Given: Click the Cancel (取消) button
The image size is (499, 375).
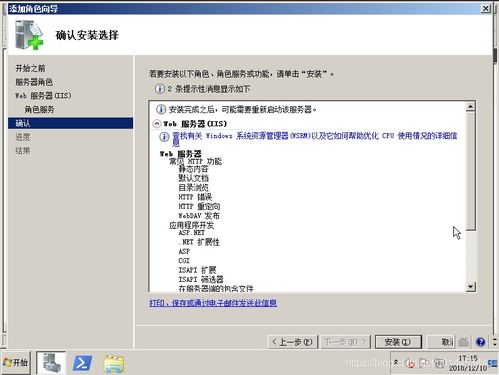Looking at the screenshot, I should pyautogui.click(x=441, y=342).
